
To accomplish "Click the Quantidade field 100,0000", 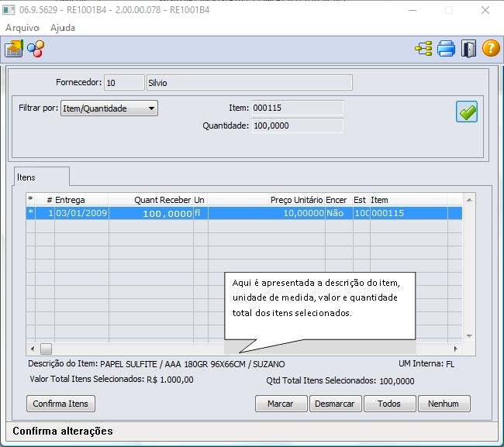I will pos(297,126).
